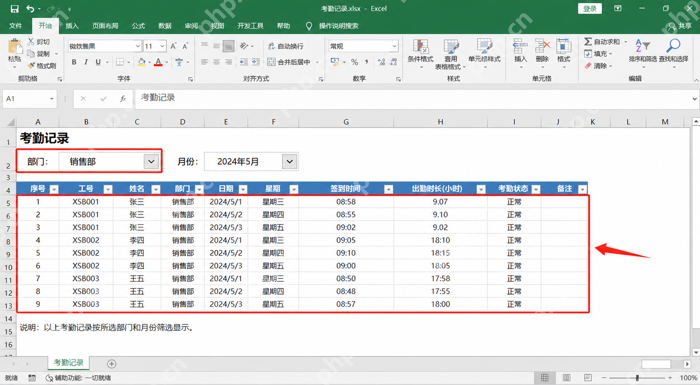Open the month 2024年5月 dropdown arrow
Viewport: 700px width, 385px height.
pyautogui.click(x=290, y=162)
